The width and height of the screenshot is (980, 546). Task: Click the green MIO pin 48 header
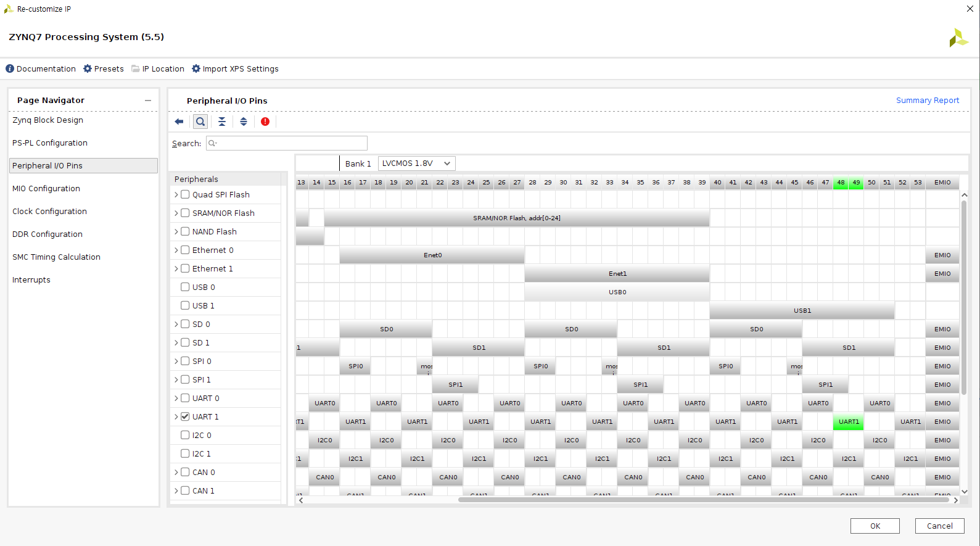tap(841, 183)
